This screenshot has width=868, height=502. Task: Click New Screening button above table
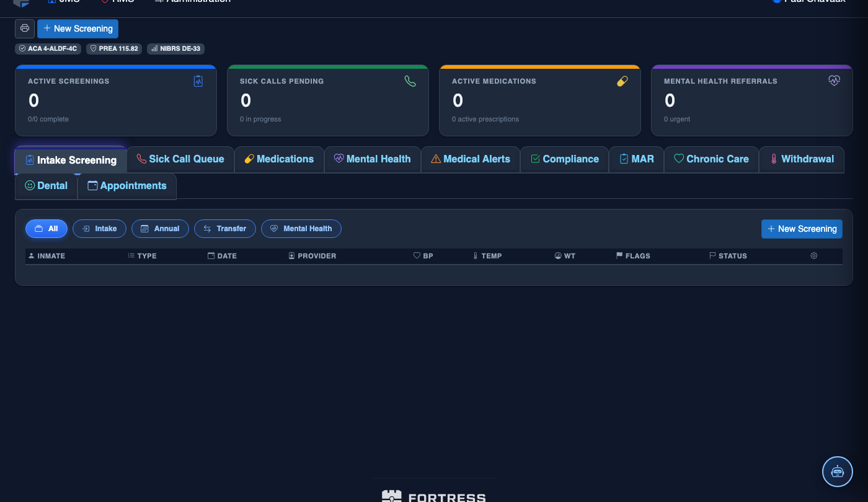coord(802,229)
